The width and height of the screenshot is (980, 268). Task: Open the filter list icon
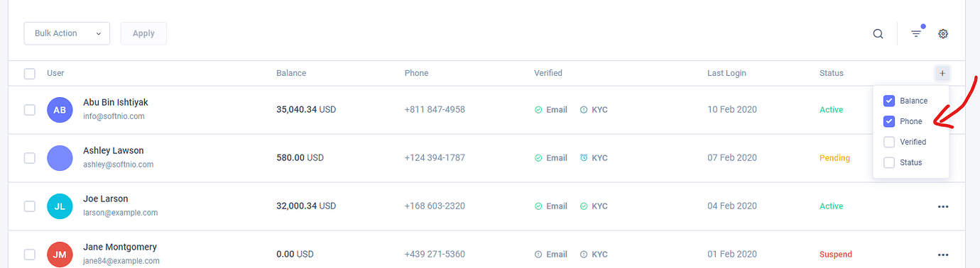pyautogui.click(x=917, y=33)
